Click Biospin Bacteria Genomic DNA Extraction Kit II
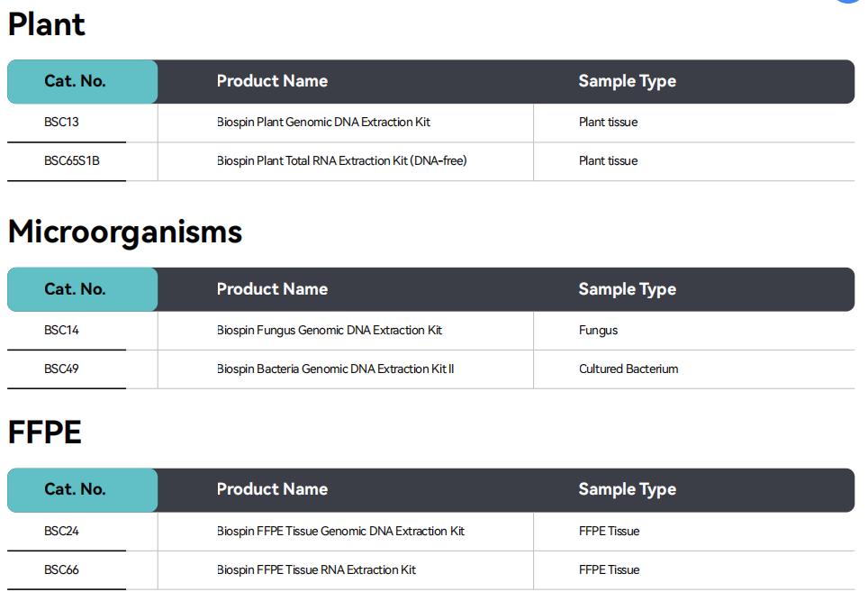 click(335, 369)
